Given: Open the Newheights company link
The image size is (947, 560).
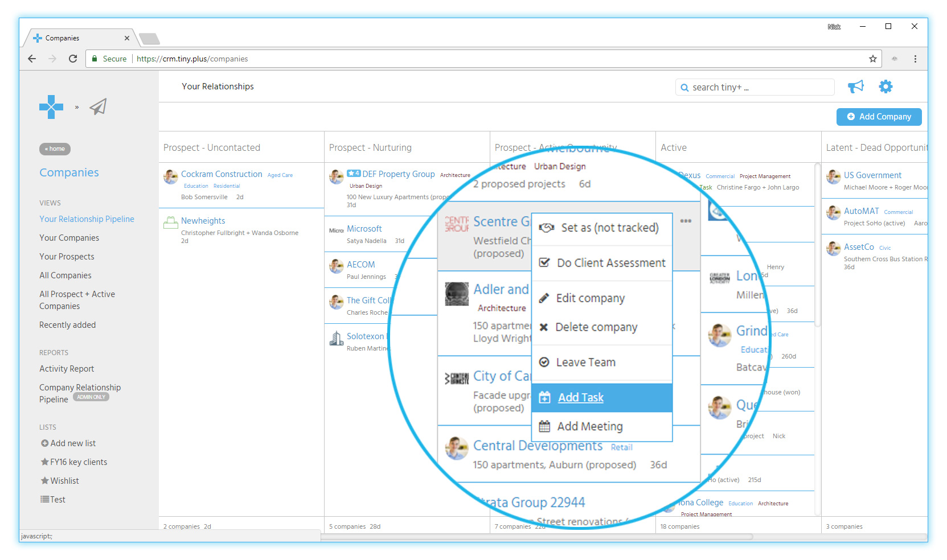Looking at the screenshot, I should click(x=203, y=221).
